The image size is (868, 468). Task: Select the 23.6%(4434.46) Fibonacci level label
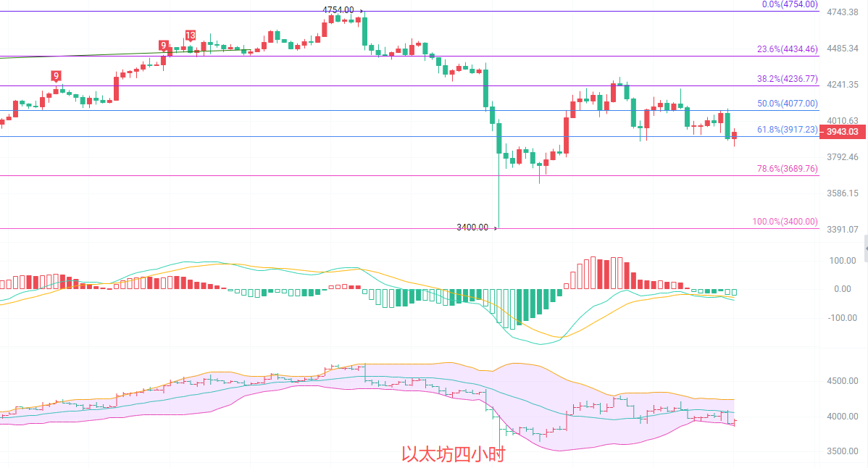787,49
